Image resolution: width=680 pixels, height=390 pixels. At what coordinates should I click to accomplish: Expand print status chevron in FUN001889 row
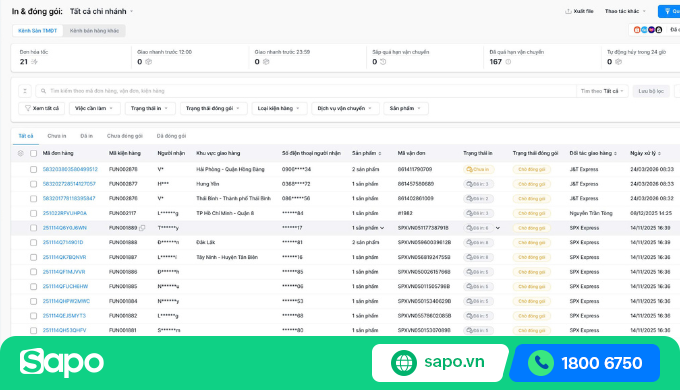click(x=498, y=228)
